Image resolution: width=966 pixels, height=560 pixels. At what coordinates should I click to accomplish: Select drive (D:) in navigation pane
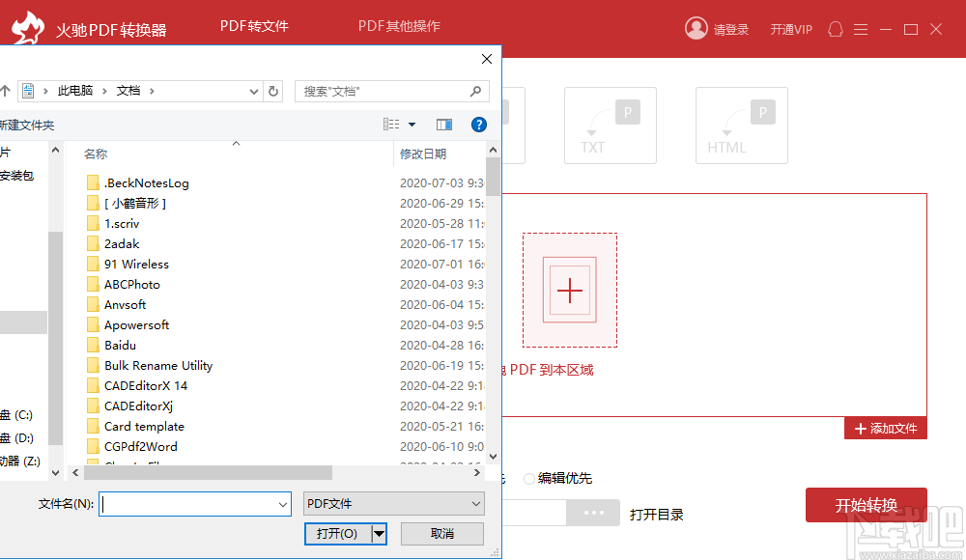pyautogui.click(x=17, y=438)
